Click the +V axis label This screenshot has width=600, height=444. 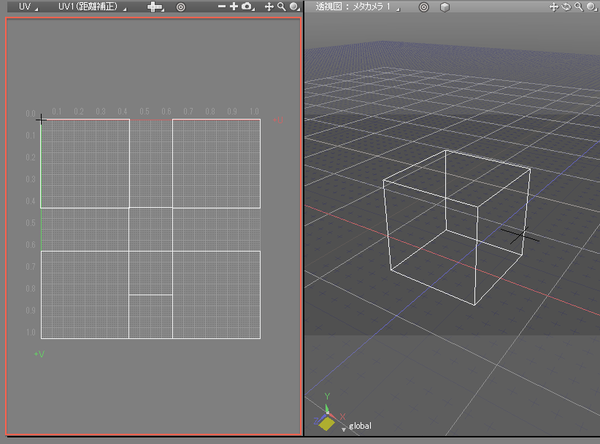point(39,354)
